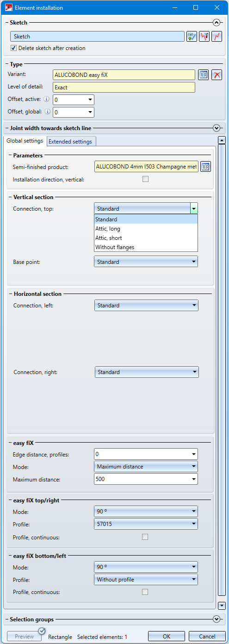The image size is (229, 644).
Task: Delete the variant with red X icon
Action: click(x=217, y=75)
